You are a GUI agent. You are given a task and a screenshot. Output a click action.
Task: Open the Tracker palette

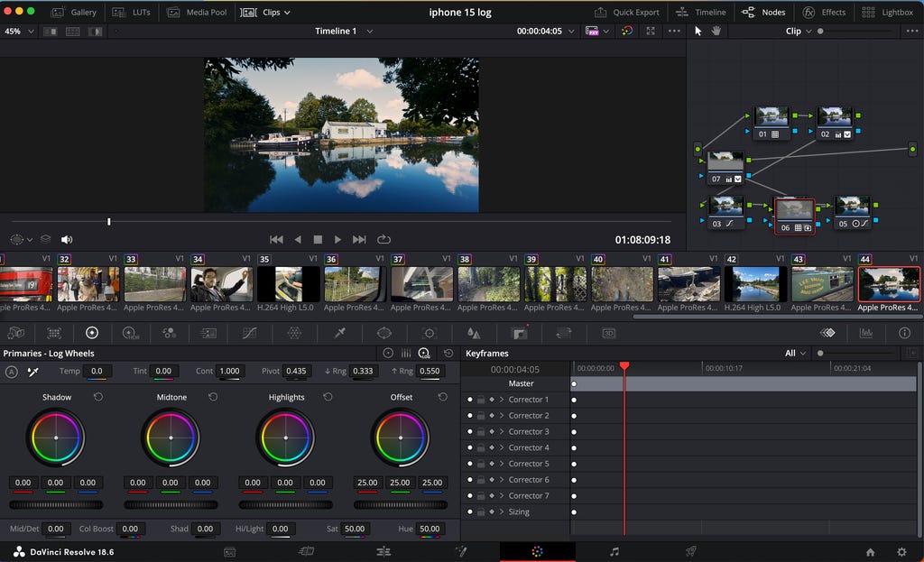tap(429, 333)
